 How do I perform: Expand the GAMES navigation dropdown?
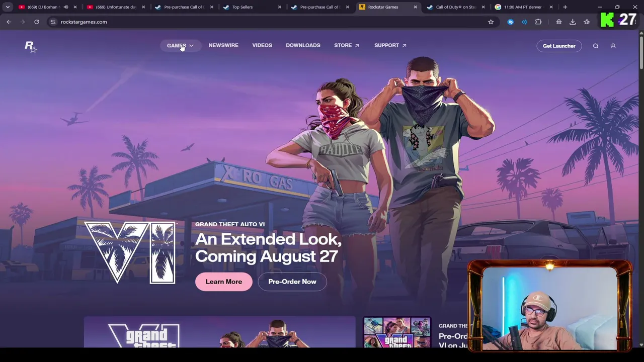pyautogui.click(x=180, y=45)
